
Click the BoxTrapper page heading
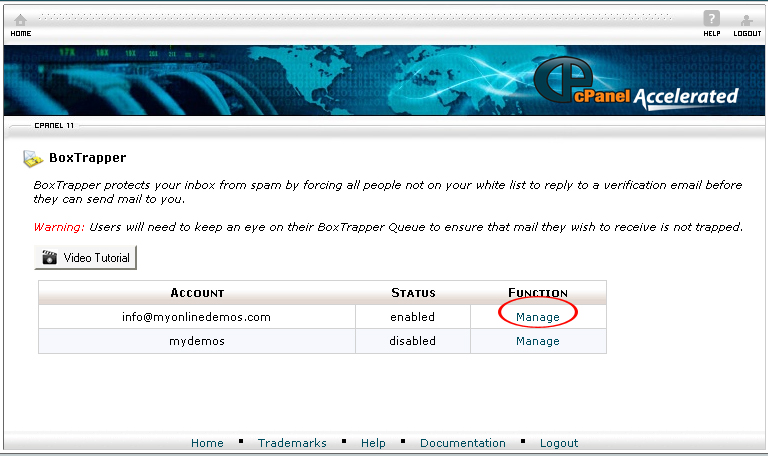click(88, 158)
